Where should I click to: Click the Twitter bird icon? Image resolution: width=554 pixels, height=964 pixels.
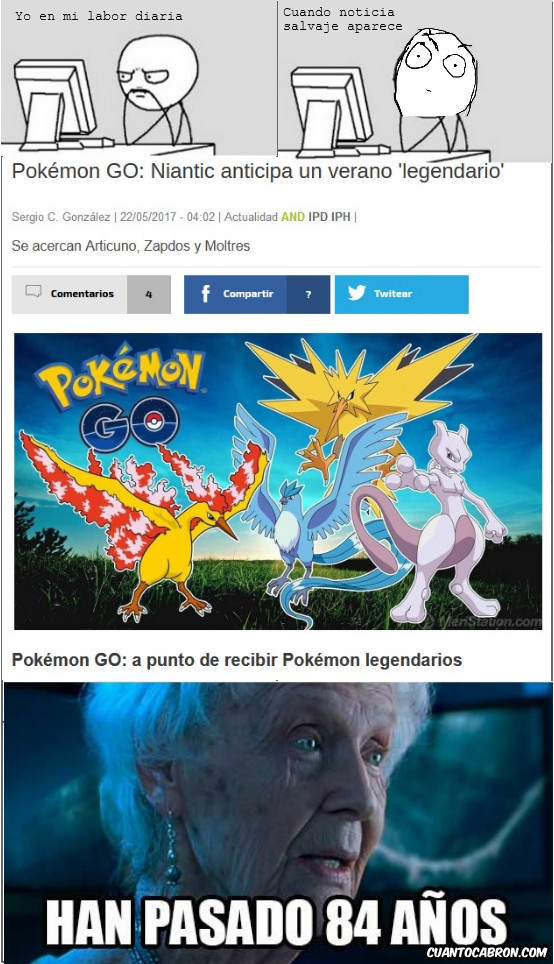tap(357, 293)
